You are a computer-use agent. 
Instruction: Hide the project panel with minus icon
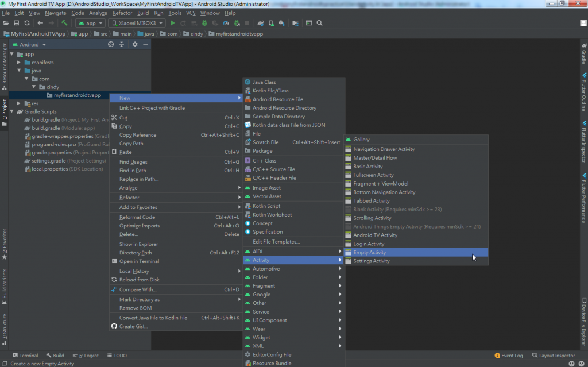click(145, 44)
